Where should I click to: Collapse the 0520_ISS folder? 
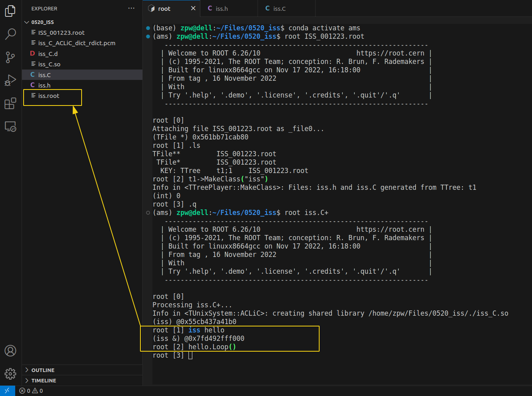[x=82, y=22]
